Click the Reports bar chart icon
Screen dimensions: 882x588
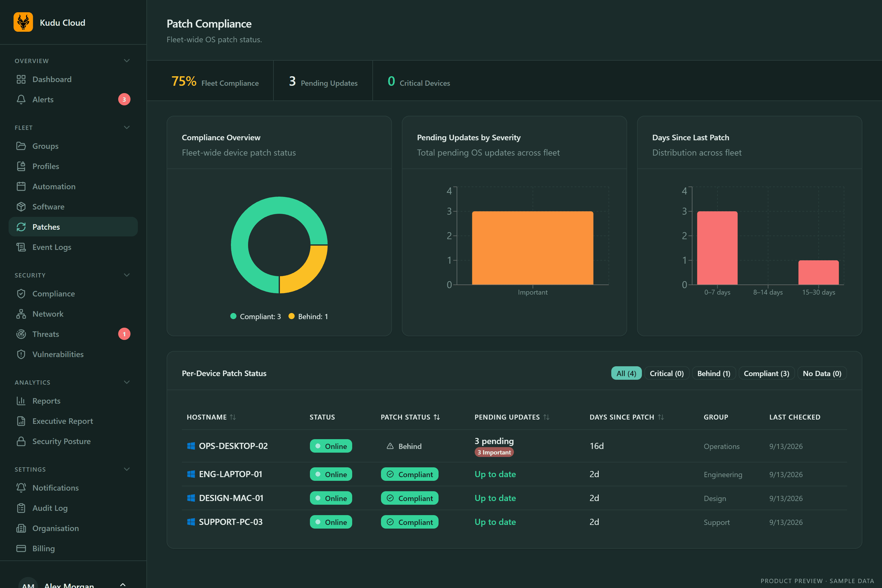(21, 401)
